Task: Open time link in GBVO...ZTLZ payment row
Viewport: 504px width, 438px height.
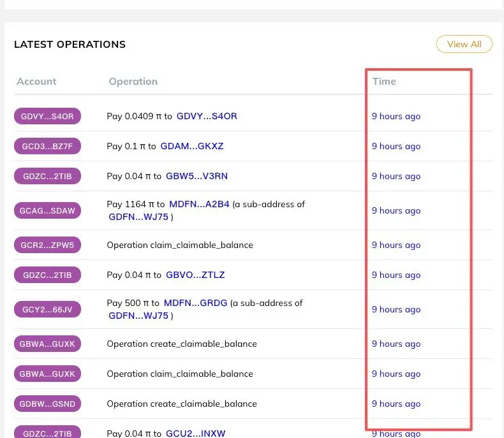Action: [396, 275]
